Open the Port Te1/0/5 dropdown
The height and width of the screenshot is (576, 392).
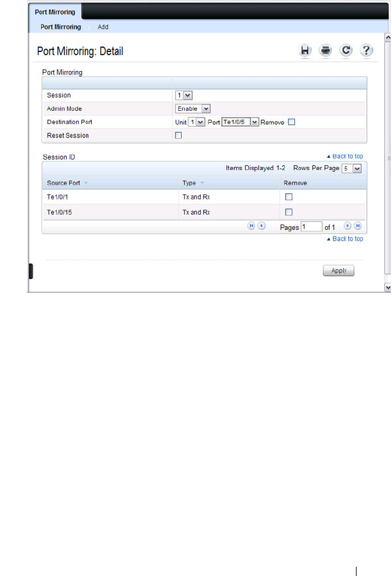[240, 122]
